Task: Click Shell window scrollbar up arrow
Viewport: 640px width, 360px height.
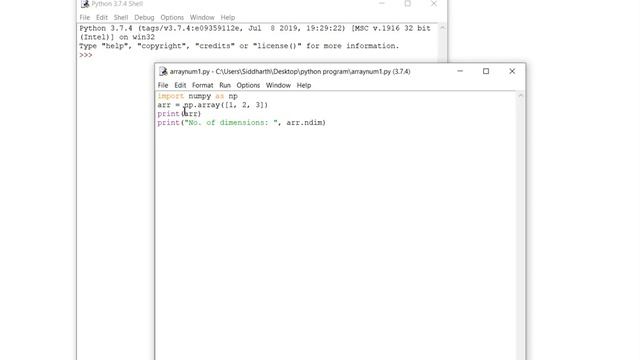Action: coord(442,28)
